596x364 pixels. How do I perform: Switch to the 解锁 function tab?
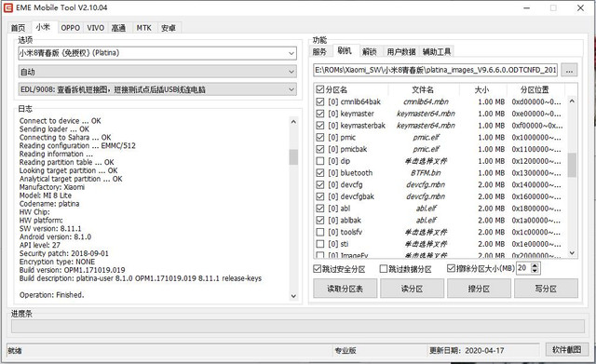pos(370,52)
